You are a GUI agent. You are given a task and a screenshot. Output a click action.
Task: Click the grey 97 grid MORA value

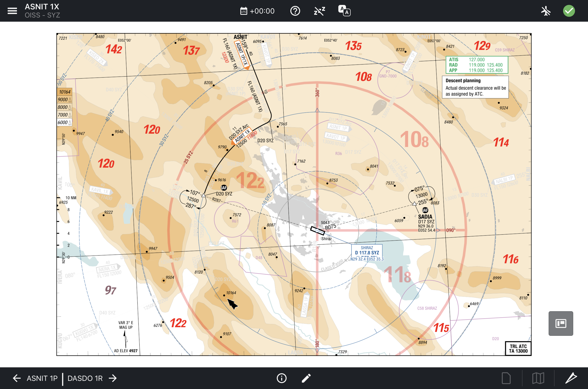(x=110, y=290)
